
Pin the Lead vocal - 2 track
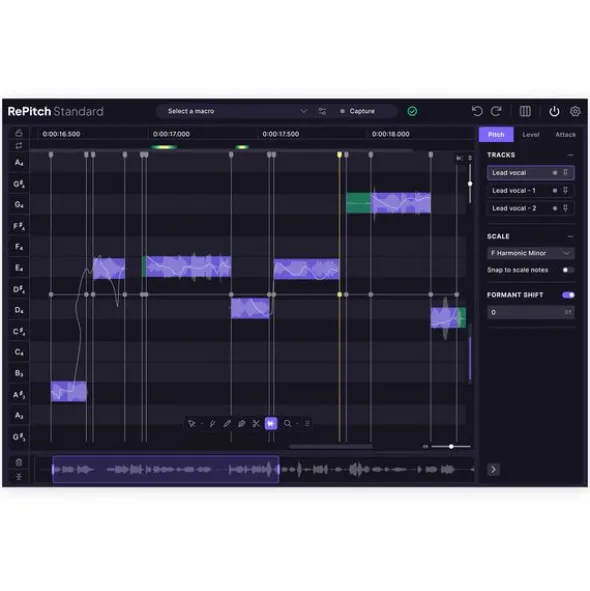point(565,208)
